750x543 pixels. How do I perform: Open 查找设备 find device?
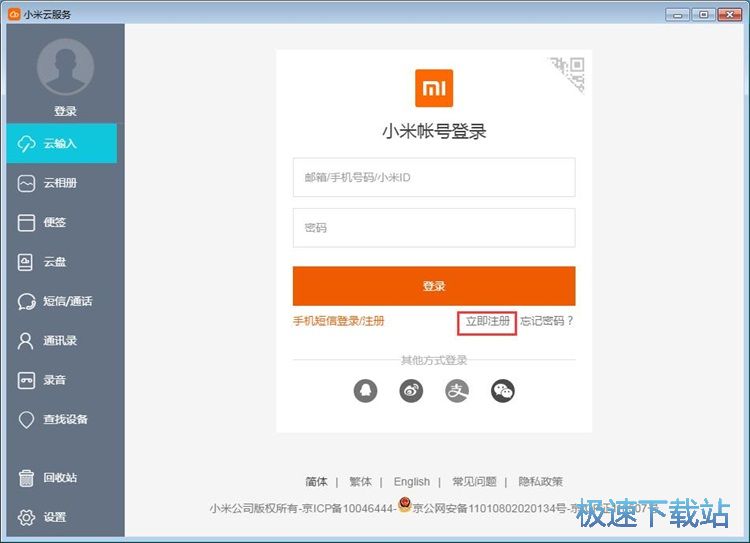click(x=65, y=419)
